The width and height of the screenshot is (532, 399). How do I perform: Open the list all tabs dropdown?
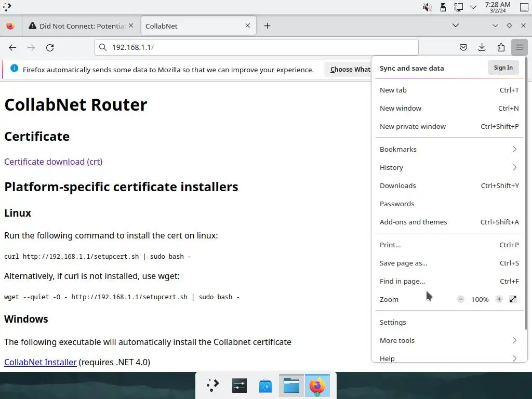456,25
